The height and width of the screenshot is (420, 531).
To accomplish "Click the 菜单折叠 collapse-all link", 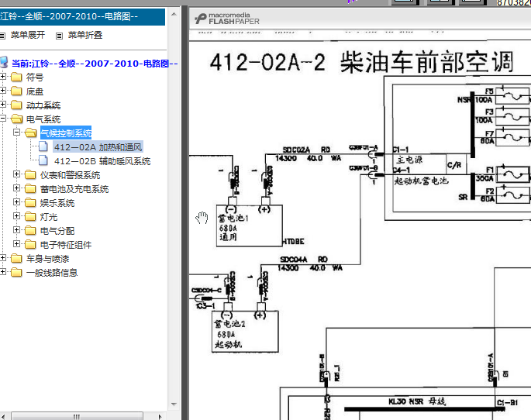I will pyautogui.click(x=85, y=35).
